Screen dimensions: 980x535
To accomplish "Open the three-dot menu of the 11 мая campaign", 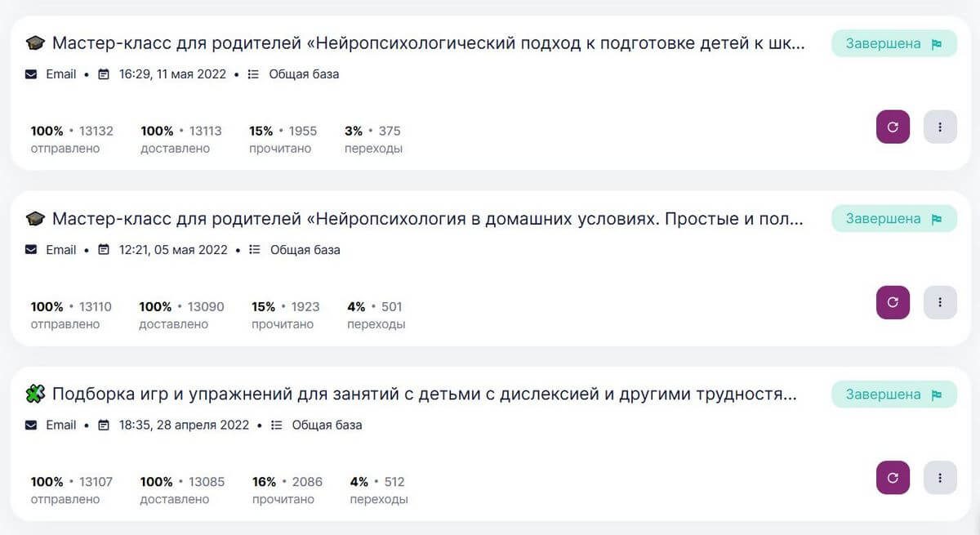I will tap(940, 127).
